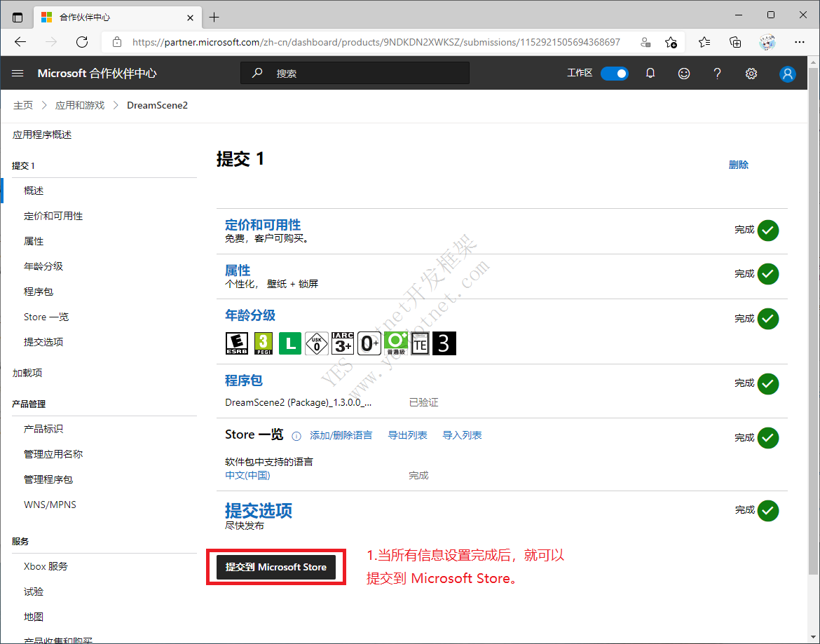Open 应用程序概述 in the sidebar

click(42, 135)
